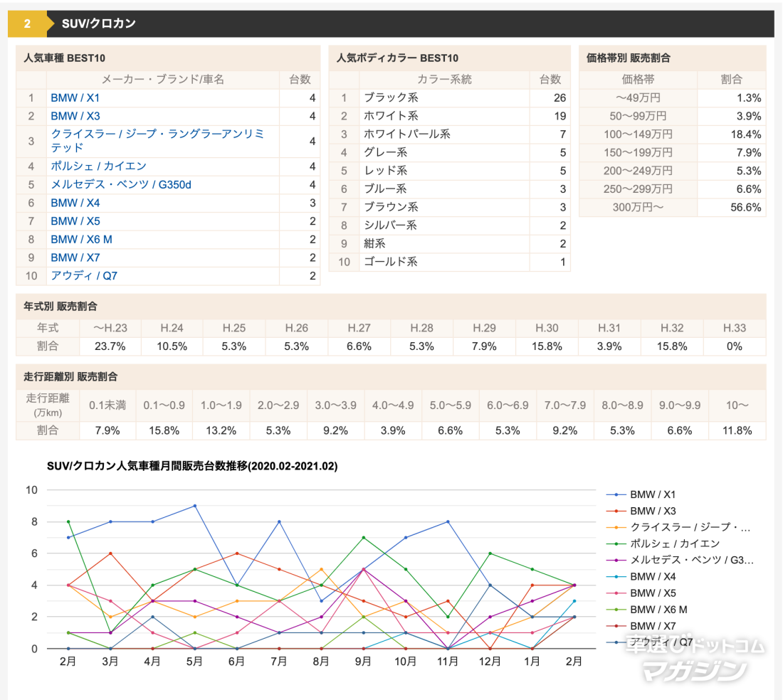This screenshot has height=700, width=783.
Task: Click the 23.7% model year share value
Action: pyautogui.click(x=110, y=346)
